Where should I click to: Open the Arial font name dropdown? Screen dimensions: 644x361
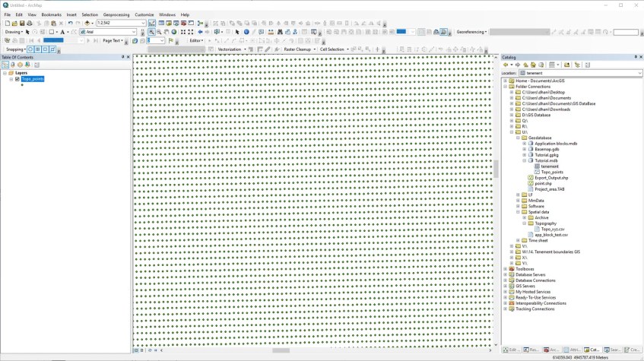[x=134, y=32]
